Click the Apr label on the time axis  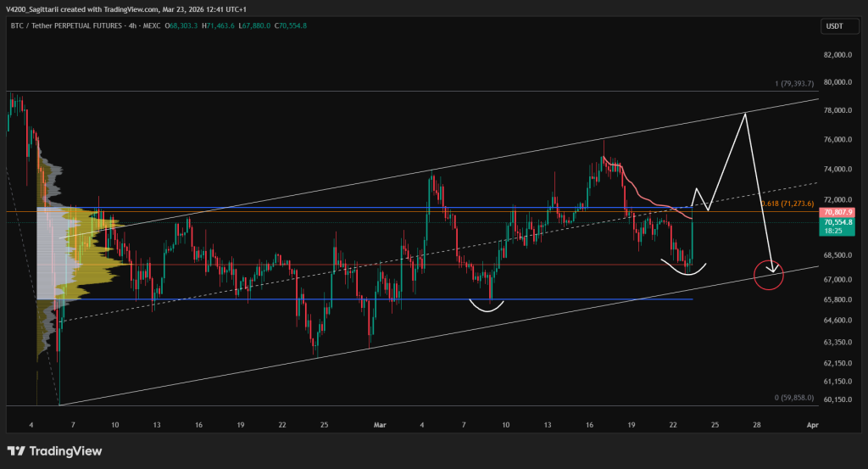coord(813,424)
